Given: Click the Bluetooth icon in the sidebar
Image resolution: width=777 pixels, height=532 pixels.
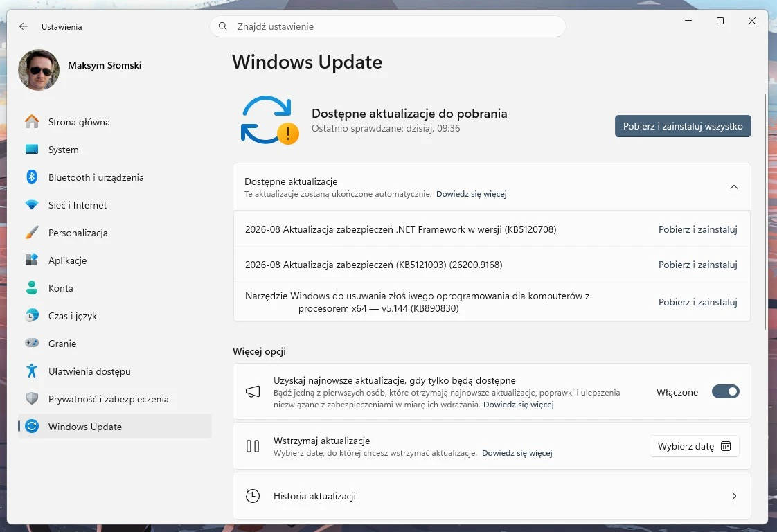Looking at the screenshot, I should [32, 177].
